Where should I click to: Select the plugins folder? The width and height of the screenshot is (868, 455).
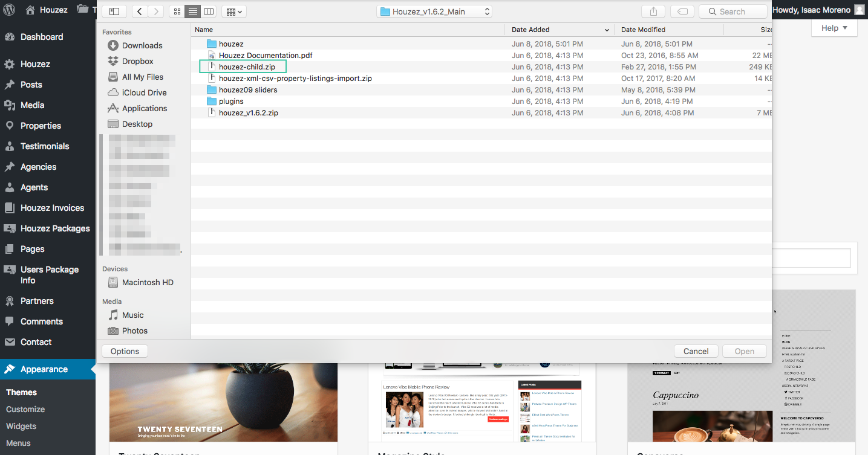[x=481, y=102]
